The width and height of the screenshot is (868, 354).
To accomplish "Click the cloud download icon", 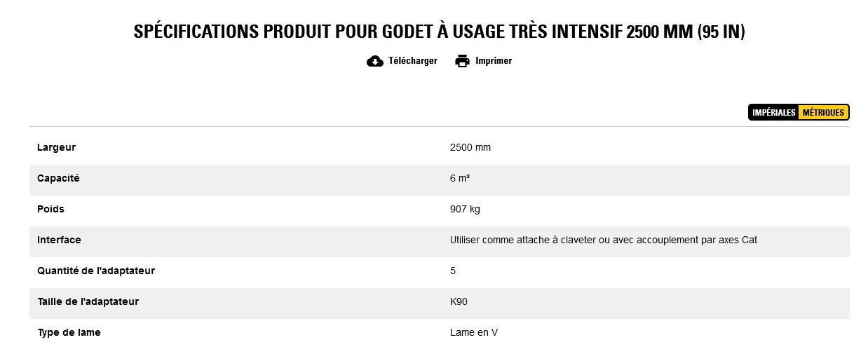I will 375,61.
